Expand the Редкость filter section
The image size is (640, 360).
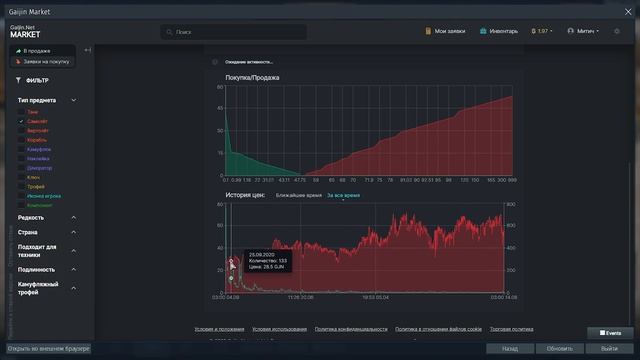point(74,218)
